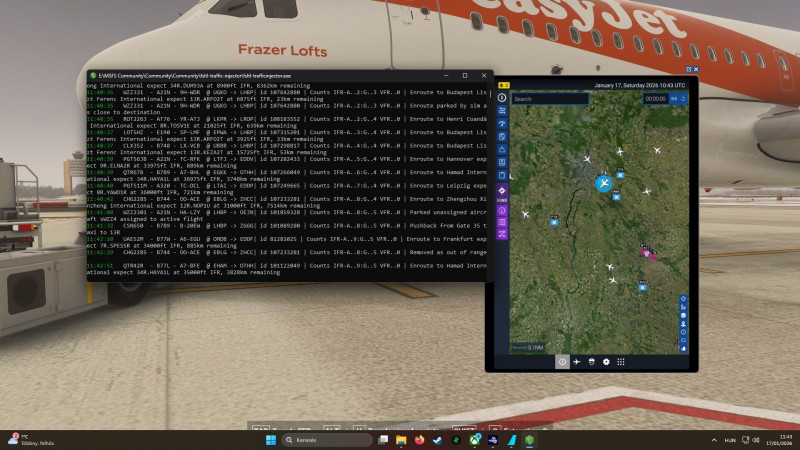Screen dimensions: 800x450
Task: Click the airport marker in southeast map area
Action: (x=642, y=287)
